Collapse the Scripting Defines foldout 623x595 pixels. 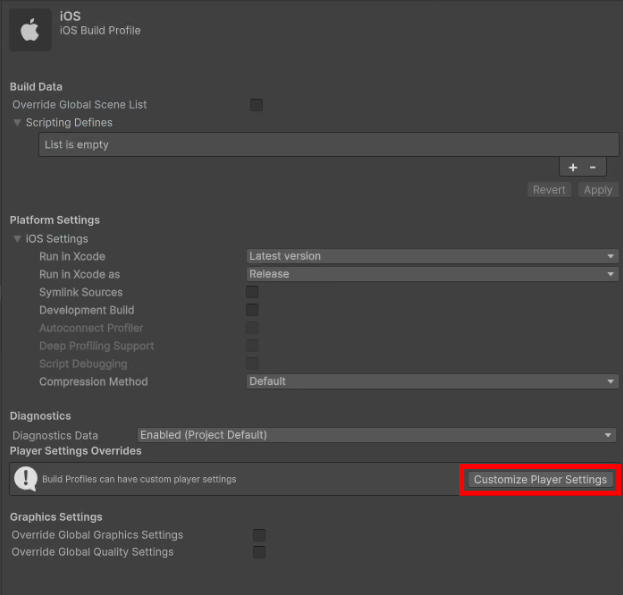point(18,123)
